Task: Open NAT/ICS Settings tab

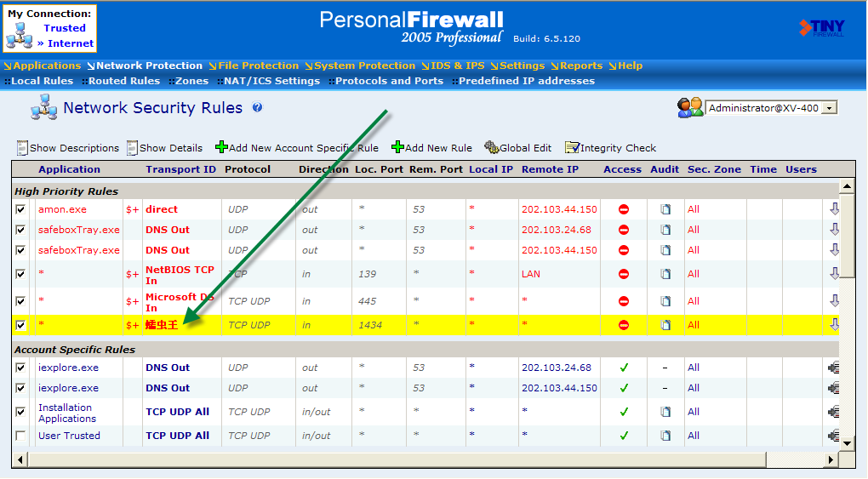Action: coord(268,81)
